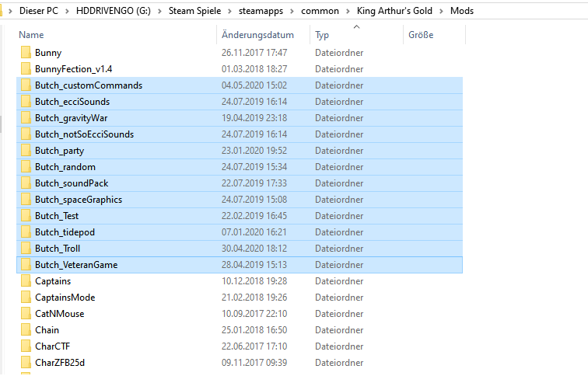
Task: Select the Butch_customCommands folder icon
Action: [26, 85]
